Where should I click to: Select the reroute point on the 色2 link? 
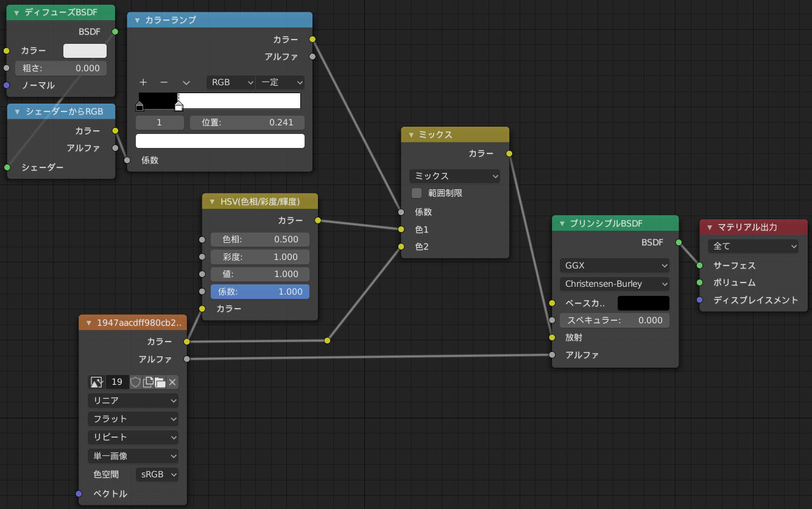[327, 340]
